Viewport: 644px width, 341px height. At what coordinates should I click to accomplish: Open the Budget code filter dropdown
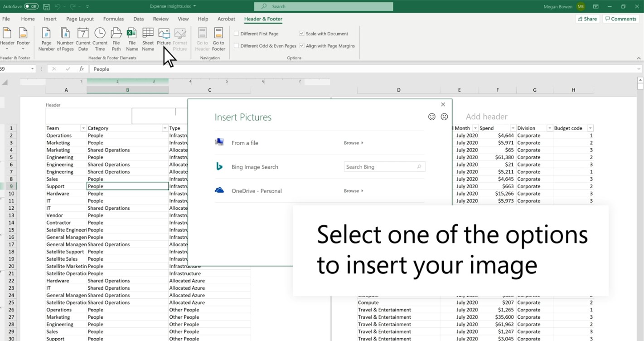coord(590,128)
